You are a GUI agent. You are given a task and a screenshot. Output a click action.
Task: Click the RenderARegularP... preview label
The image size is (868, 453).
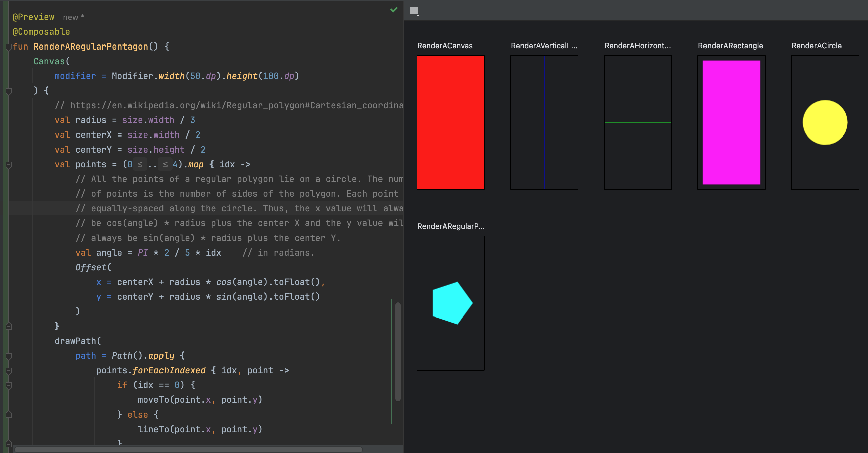click(451, 226)
